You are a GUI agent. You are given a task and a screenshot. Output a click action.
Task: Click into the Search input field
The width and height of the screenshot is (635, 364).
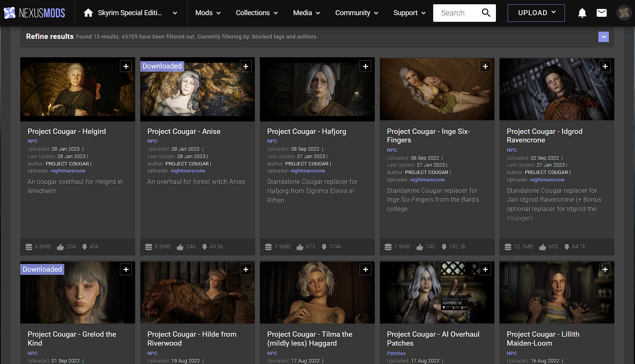457,13
